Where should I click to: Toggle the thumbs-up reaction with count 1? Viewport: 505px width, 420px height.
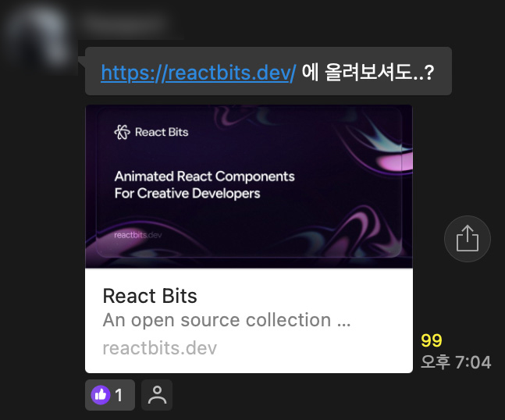click(x=110, y=395)
